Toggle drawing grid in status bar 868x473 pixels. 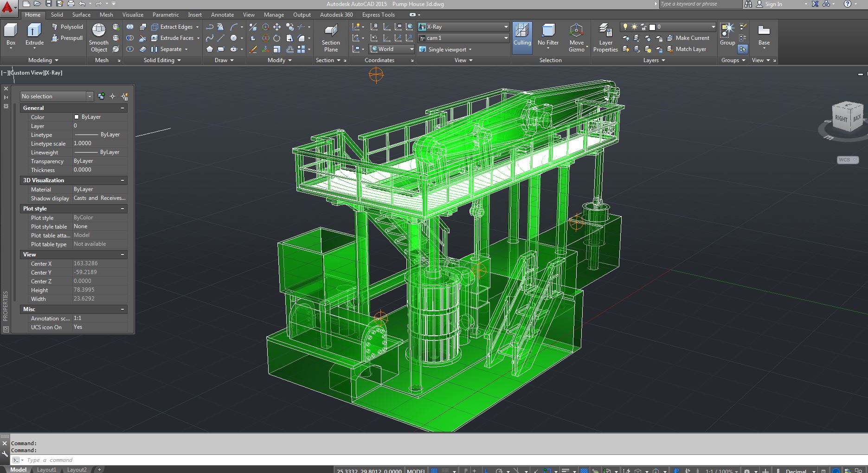(x=434, y=470)
